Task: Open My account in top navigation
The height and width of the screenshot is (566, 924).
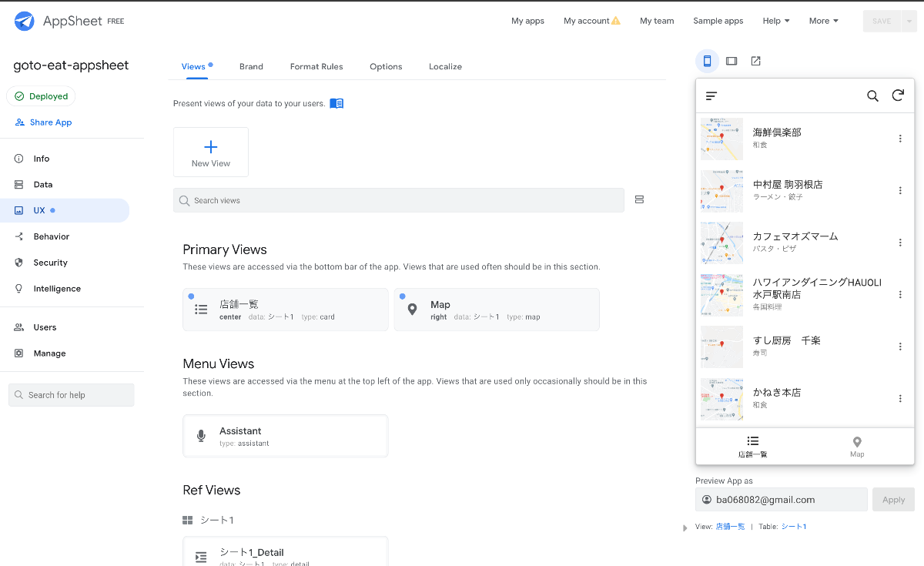Action: coord(591,21)
